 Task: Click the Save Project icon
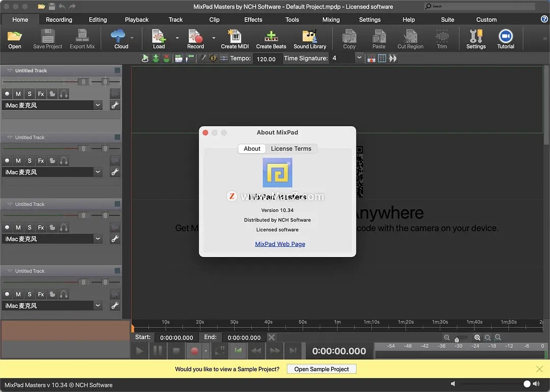click(x=48, y=39)
